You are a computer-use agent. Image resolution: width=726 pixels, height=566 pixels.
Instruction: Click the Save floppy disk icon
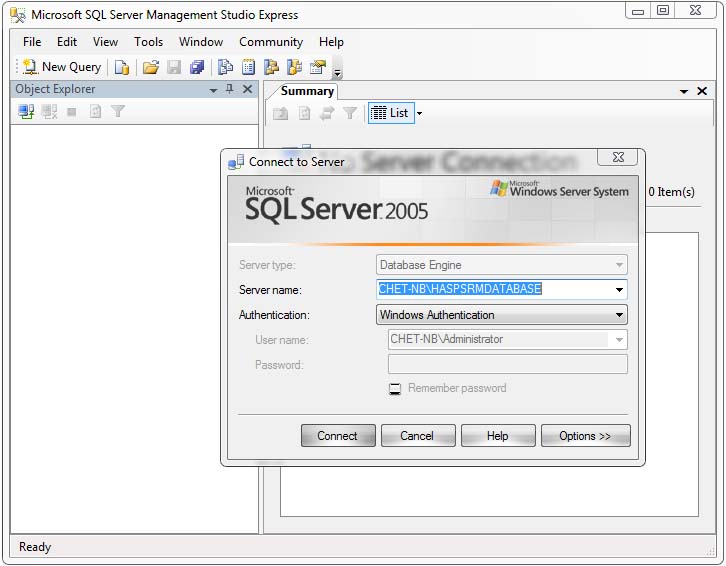[174, 68]
